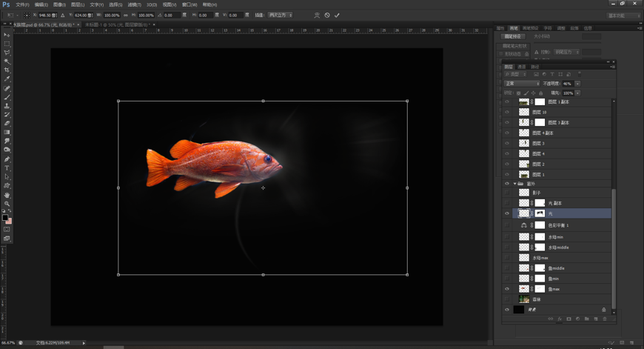Switch to warp mode icon
Viewport: 644px width, 349px height.
(x=317, y=16)
